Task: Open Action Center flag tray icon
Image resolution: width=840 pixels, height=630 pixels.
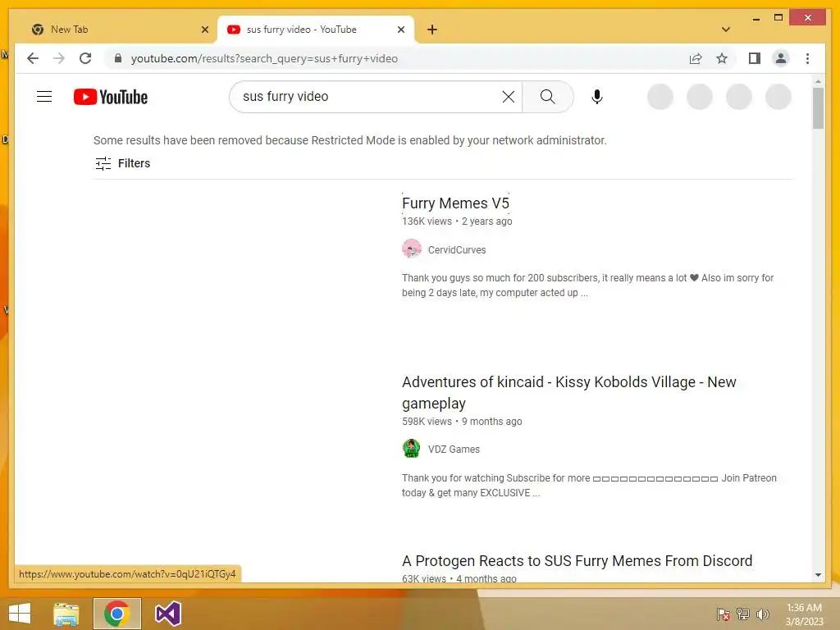Action: 724,614
